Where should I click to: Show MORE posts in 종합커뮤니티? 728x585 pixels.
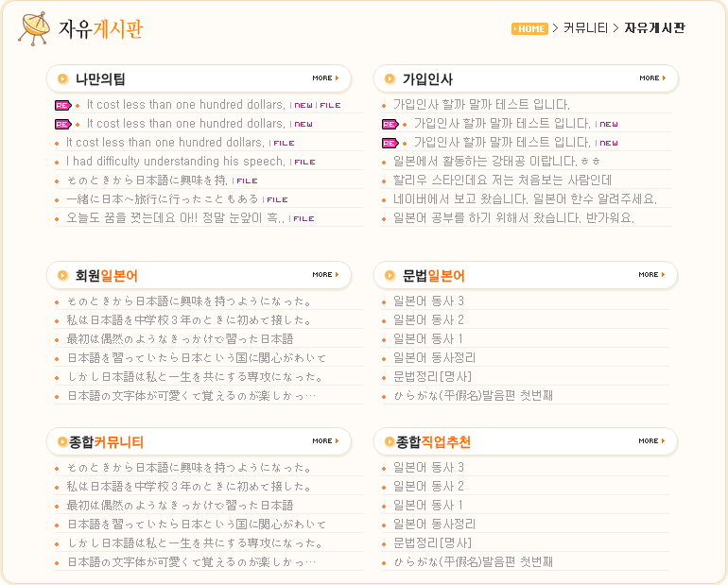[x=325, y=441]
